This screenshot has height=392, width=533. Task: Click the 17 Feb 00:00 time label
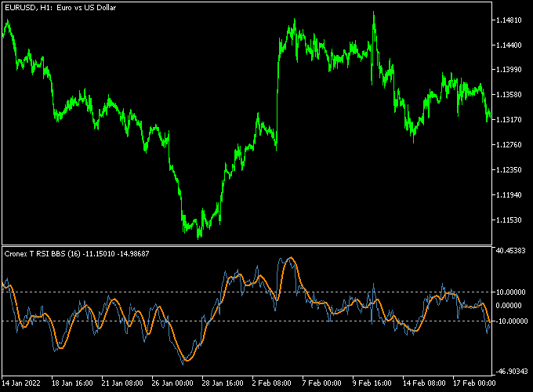pyautogui.click(x=474, y=383)
